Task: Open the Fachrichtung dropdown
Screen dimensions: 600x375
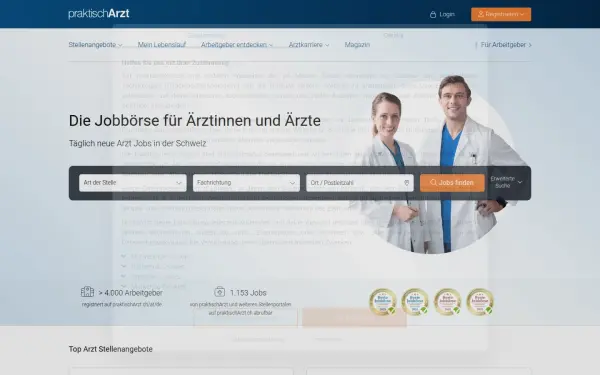Action: click(x=246, y=183)
